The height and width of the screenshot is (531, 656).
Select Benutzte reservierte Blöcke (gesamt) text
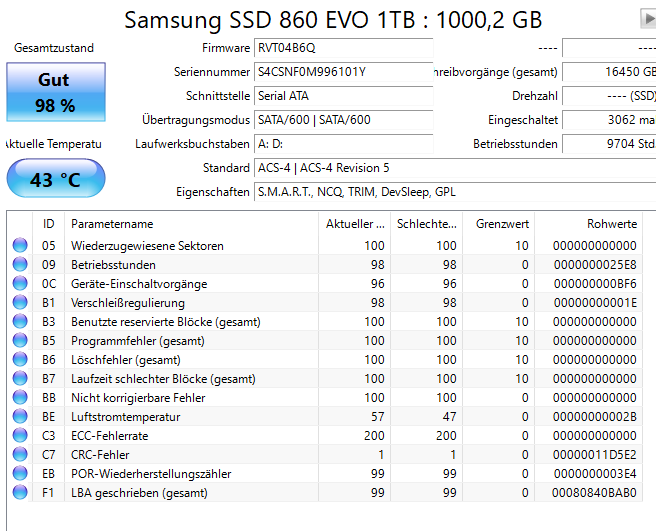pos(166,322)
